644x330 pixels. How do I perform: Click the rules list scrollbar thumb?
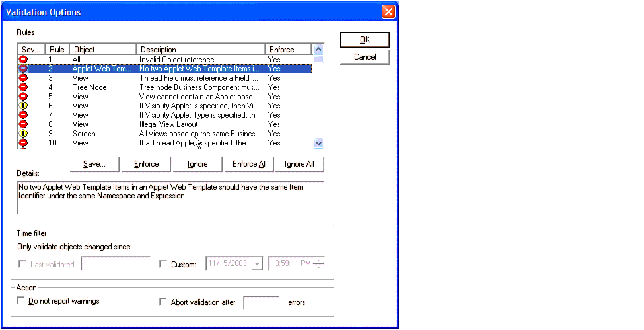pyautogui.click(x=319, y=59)
